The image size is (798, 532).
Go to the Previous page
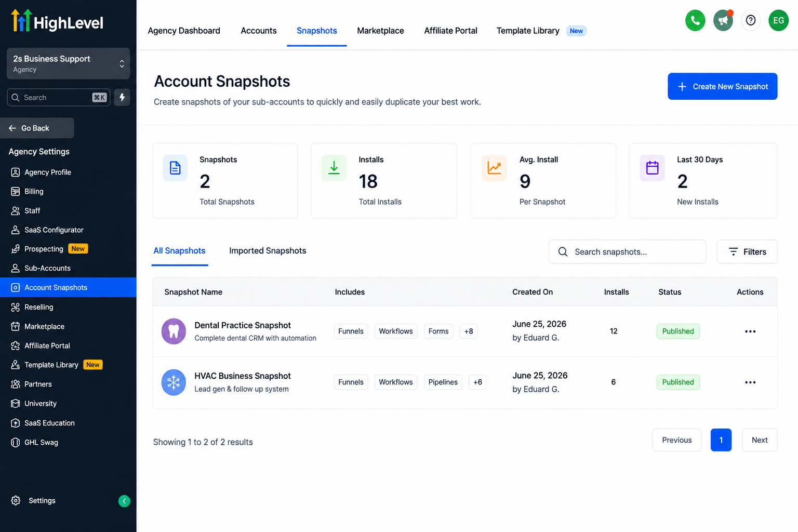click(676, 440)
